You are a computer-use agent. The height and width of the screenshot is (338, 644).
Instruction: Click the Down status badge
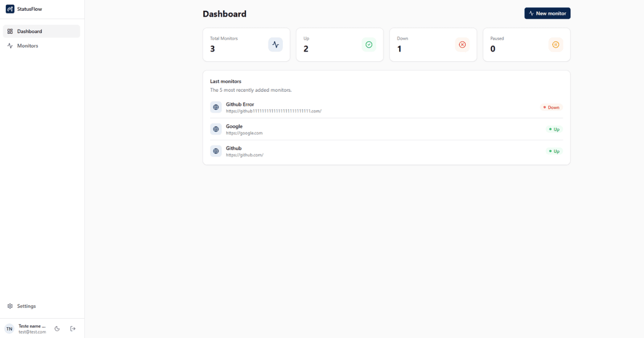click(551, 107)
